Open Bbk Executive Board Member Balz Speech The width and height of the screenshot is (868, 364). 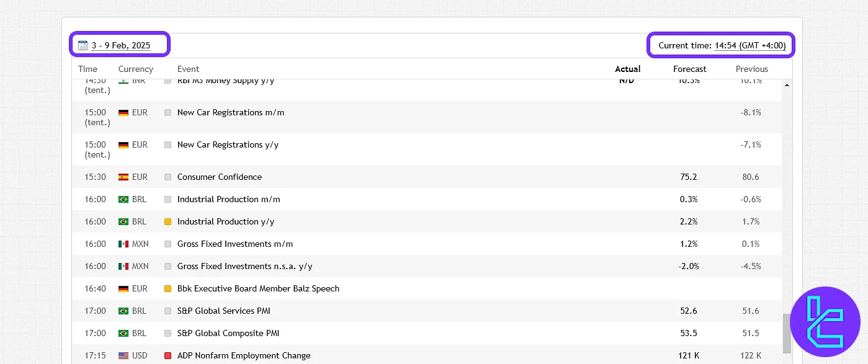coord(258,288)
